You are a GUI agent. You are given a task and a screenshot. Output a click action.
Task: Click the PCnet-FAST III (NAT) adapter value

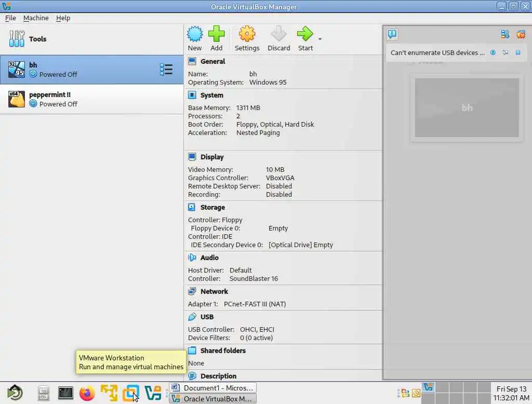click(x=255, y=304)
